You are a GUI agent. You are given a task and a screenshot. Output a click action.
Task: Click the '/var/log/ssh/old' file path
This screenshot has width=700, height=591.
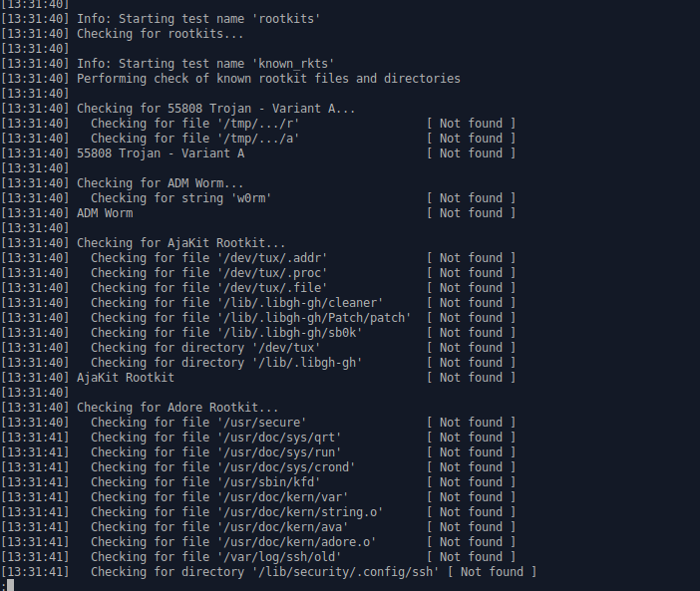(279, 557)
